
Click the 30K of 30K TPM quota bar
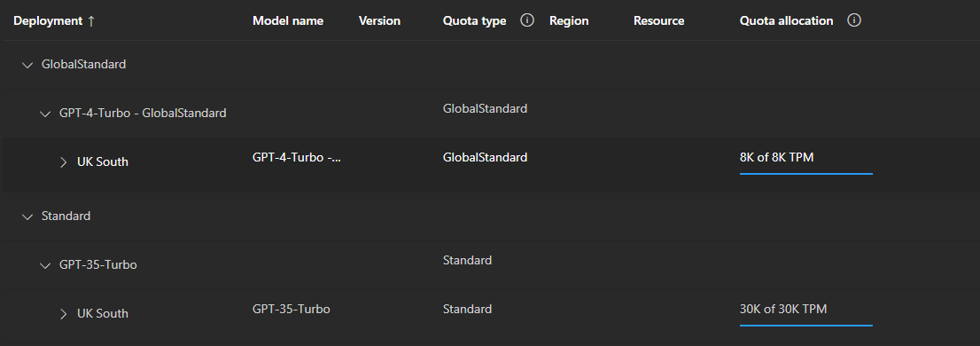tap(805, 325)
